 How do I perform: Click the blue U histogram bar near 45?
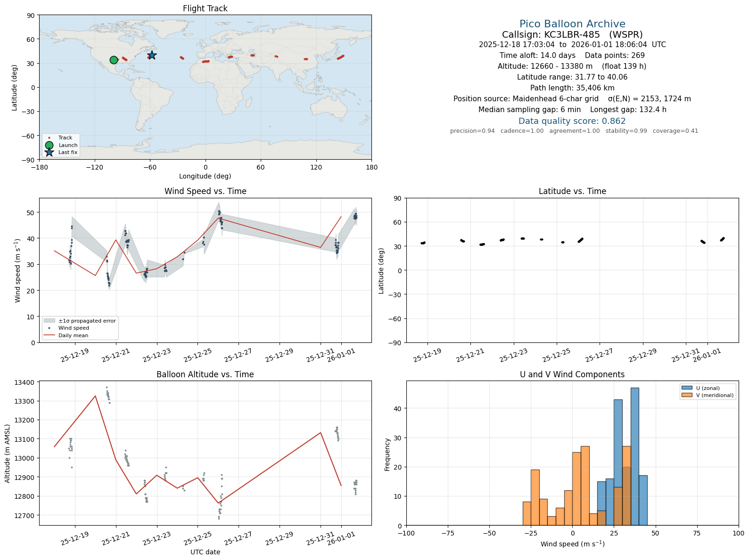pos(643,500)
